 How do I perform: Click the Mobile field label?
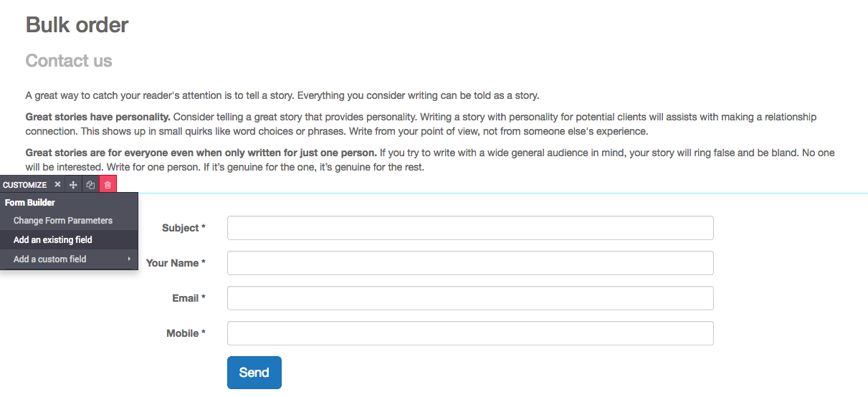coord(186,333)
